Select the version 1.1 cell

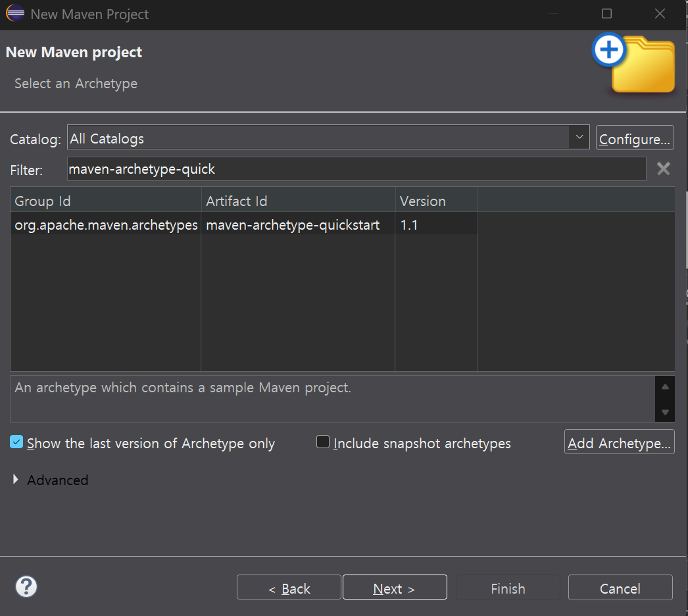(436, 225)
